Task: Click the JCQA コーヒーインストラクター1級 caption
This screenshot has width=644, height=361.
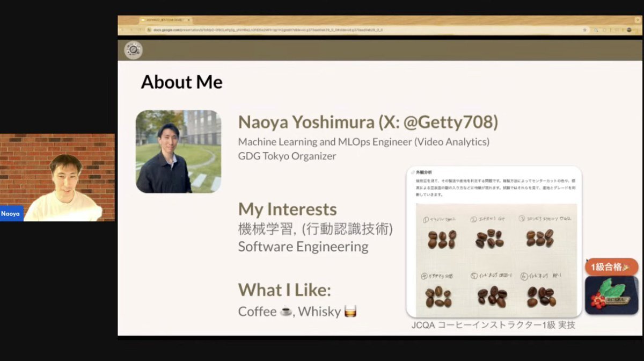Action: 493,325
